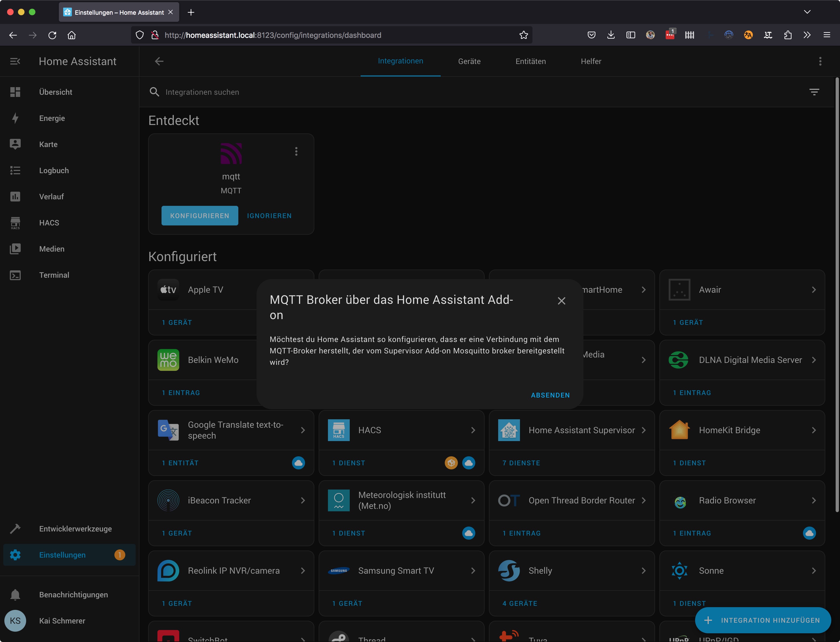The width and height of the screenshot is (840, 642).
Task: Click the filter icon beside search
Action: 814,92
